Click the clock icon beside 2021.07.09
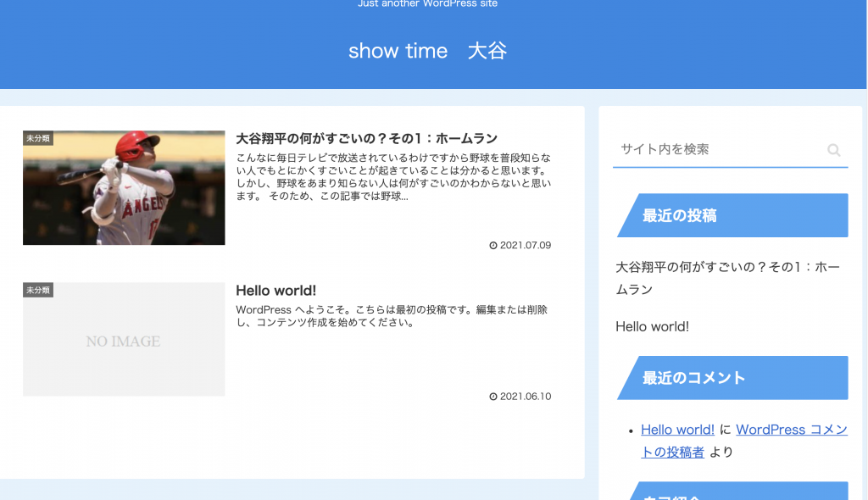The height and width of the screenshot is (500, 868). coord(493,246)
